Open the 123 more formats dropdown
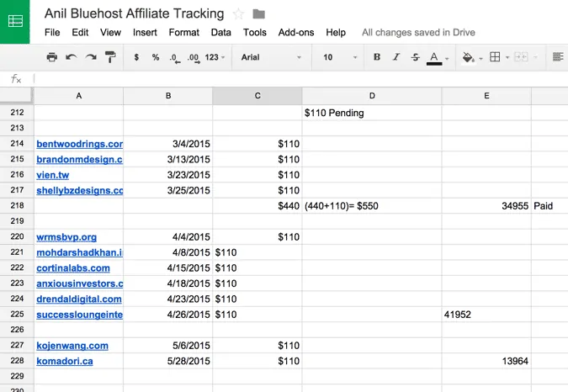The height and width of the screenshot is (392, 568). [x=215, y=57]
